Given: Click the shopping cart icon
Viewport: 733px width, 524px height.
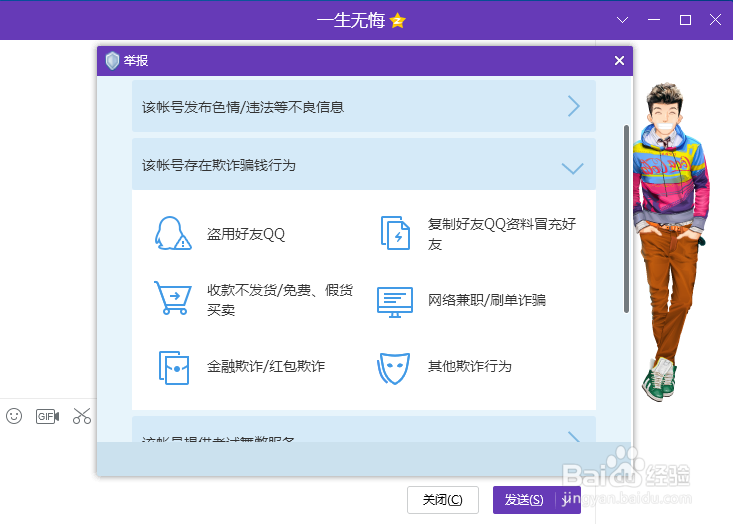Looking at the screenshot, I should pos(172,298).
